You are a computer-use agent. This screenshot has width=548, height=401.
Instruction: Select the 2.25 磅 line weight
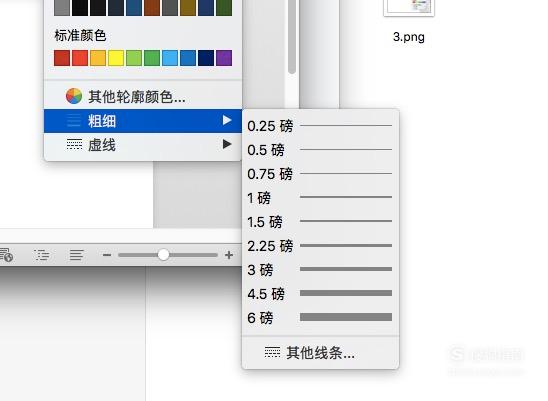[x=320, y=245]
